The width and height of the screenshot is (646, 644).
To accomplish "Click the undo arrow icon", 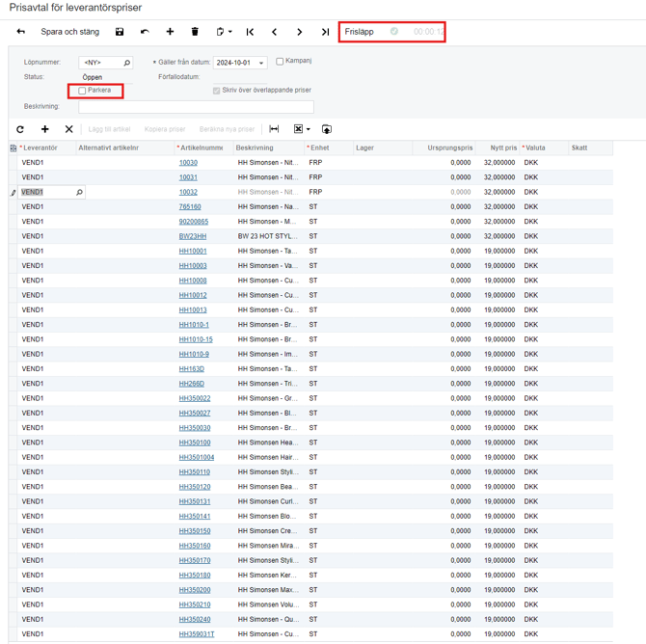I will [x=145, y=32].
